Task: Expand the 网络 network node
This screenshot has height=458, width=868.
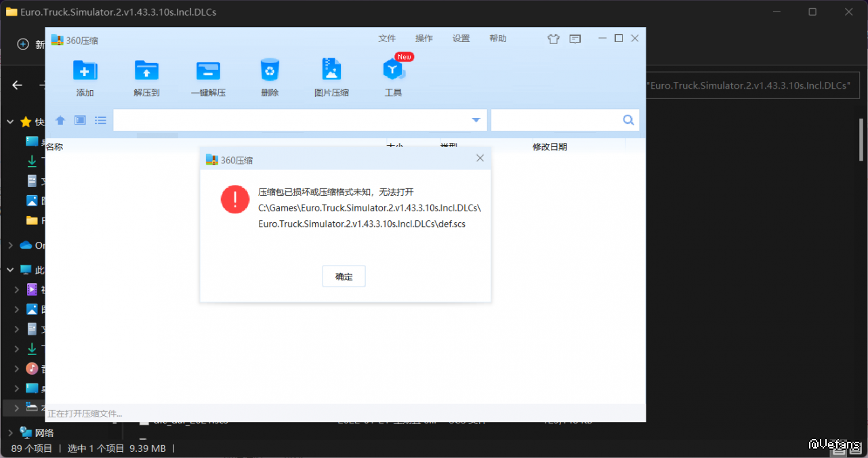Action: click(10, 432)
